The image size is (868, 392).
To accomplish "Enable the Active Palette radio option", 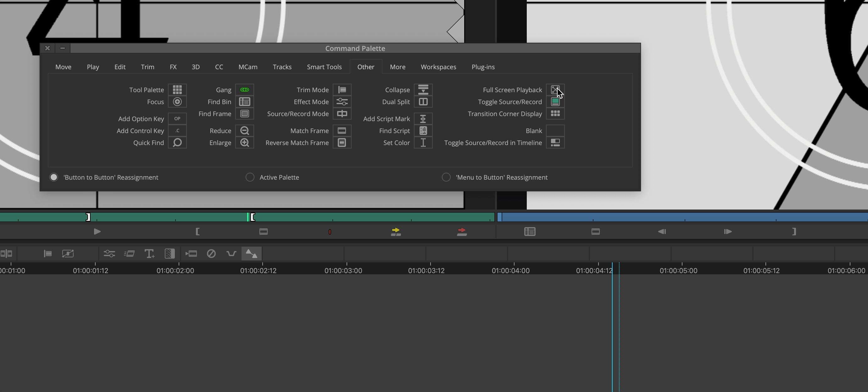I will coord(250,177).
